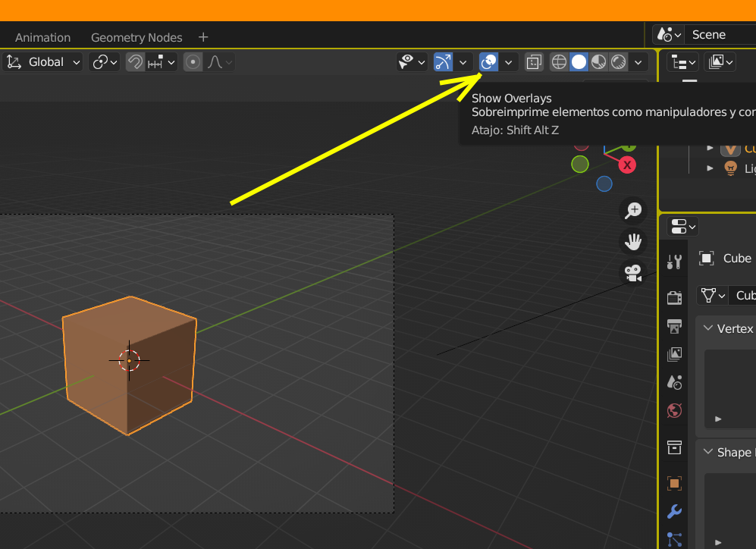Toggle the Show Gizmo button
This screenshot has height=549, width=756.
click(443, 62)
